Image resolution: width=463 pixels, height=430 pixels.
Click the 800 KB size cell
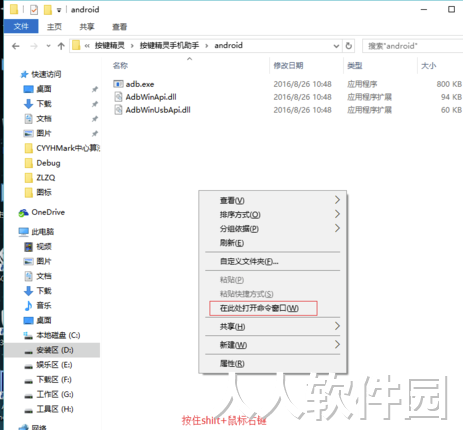coord(449,84)
